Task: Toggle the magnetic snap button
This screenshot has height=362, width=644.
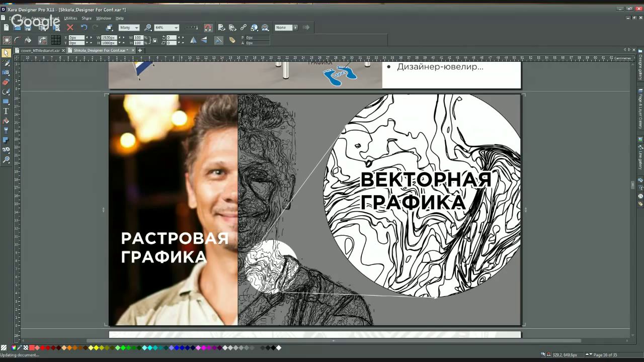Action: click(208, 28)
